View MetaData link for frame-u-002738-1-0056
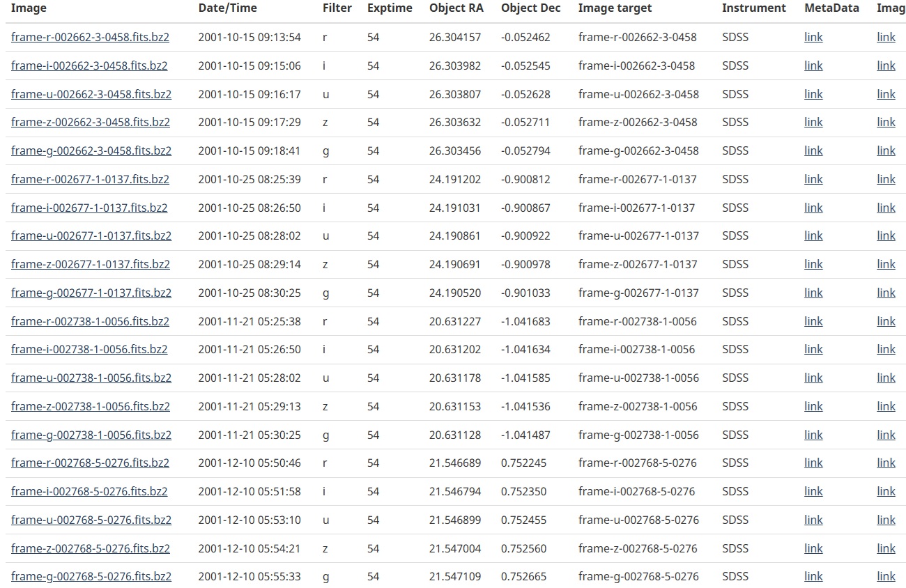 pos(813,378)
